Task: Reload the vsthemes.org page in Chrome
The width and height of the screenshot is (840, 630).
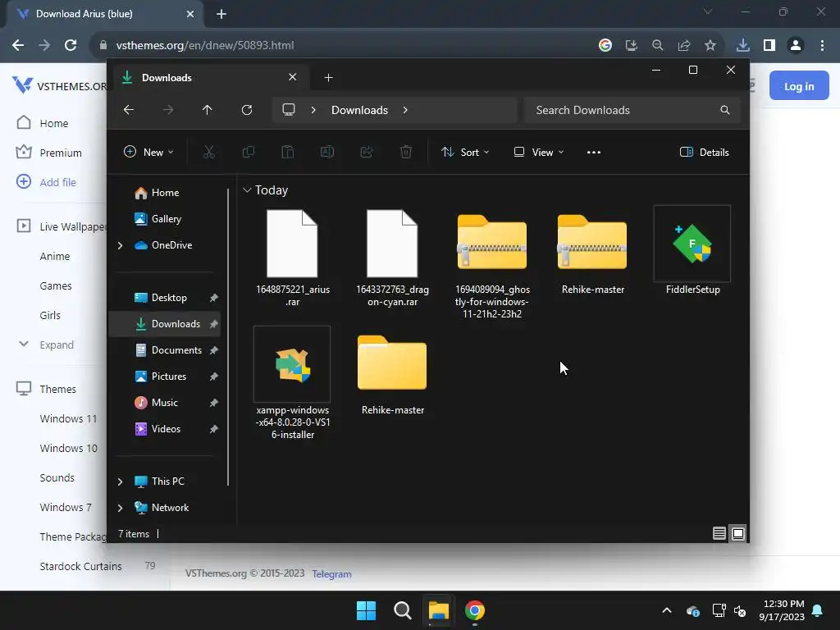Action: point(71,45)
